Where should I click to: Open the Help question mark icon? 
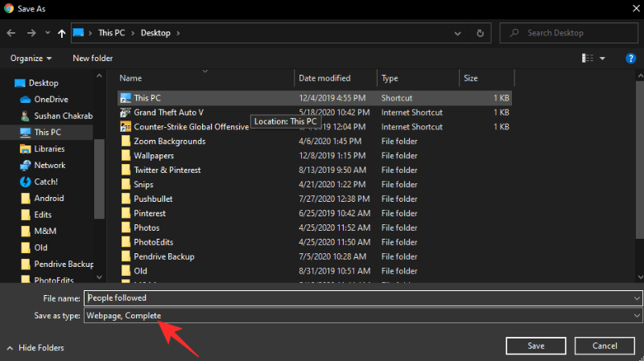[631, 58]
